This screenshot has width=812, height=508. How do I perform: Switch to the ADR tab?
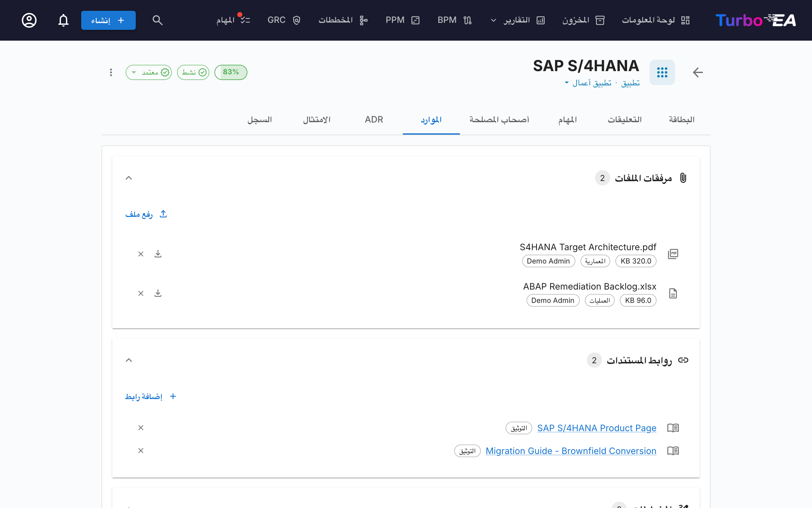tap(374, 120)
